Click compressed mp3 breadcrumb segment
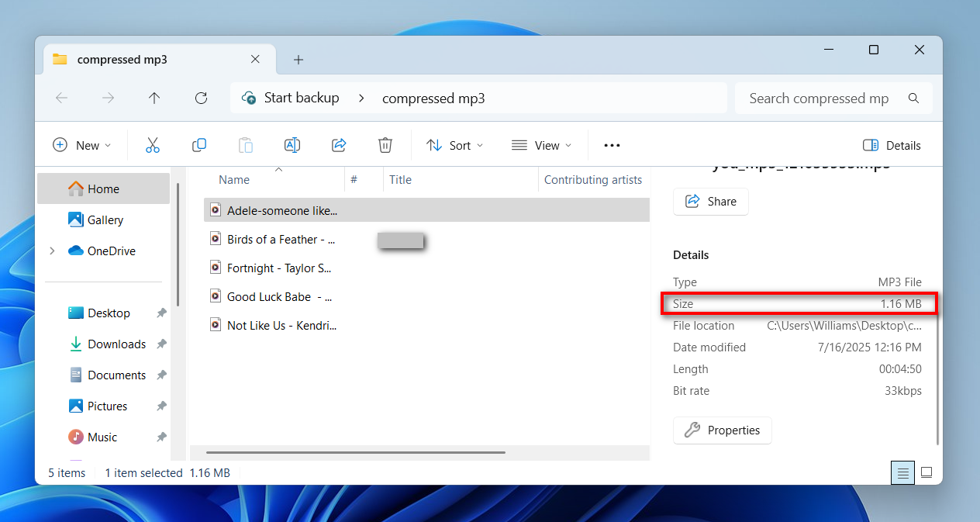Screen dimensions: 980x522 coord(433,99)
